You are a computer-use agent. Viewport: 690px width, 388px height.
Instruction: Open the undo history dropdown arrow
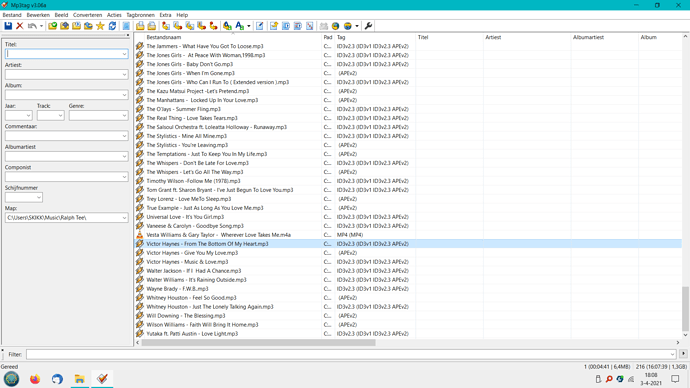pos(41,26)
